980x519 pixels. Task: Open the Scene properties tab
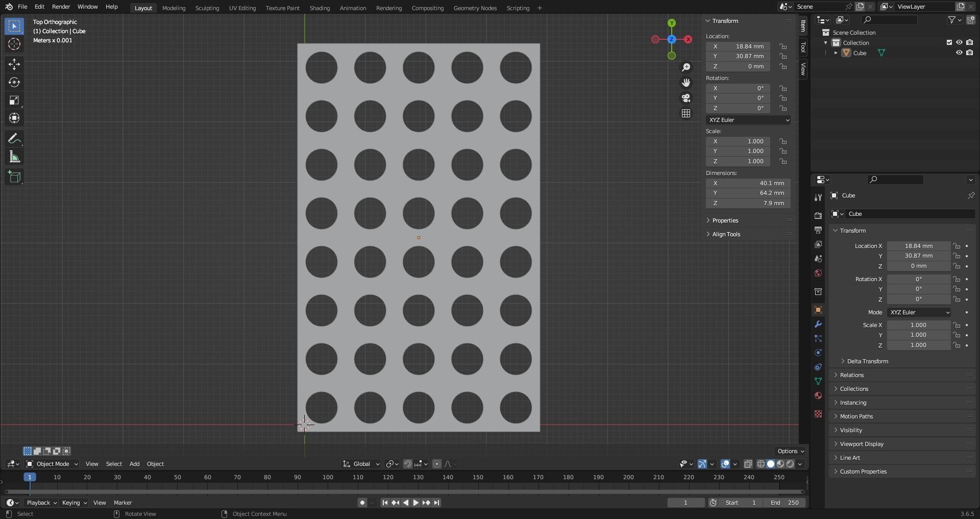click(x=818, y=259)
